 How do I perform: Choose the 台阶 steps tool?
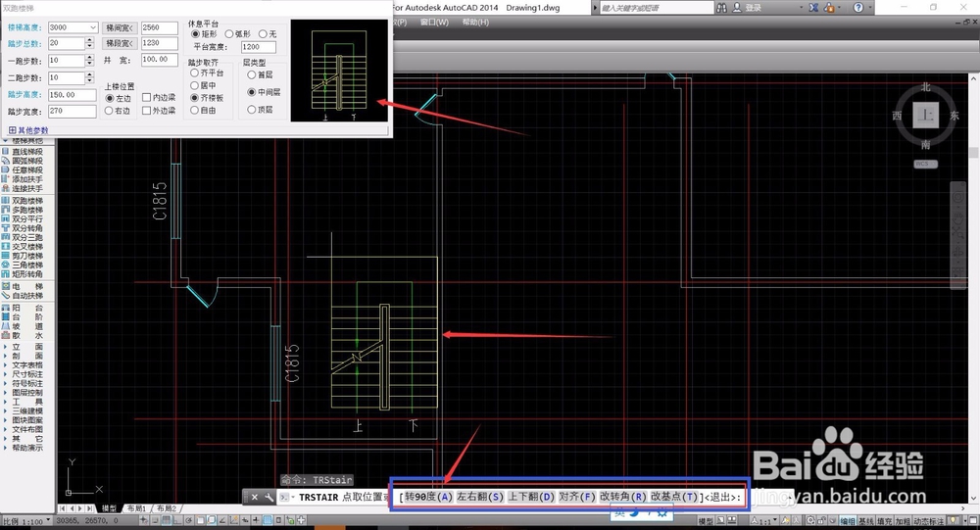click(x=23, y=316)
